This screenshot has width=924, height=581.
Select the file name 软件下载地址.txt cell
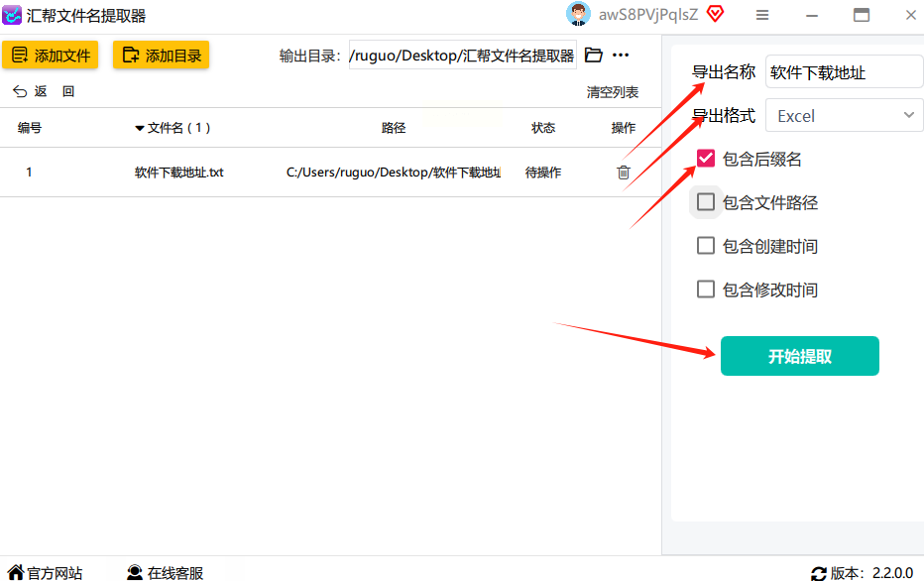[179, 173]
